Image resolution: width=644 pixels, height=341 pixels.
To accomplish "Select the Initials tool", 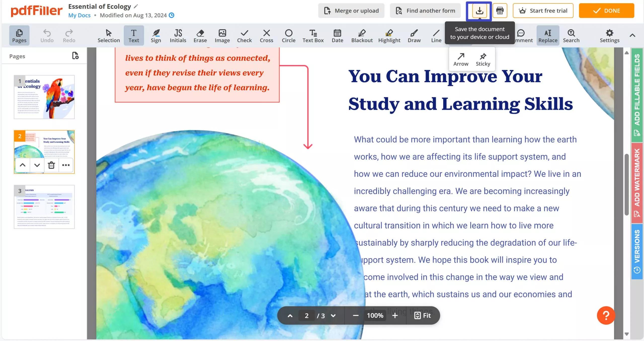I will [178, 35].
